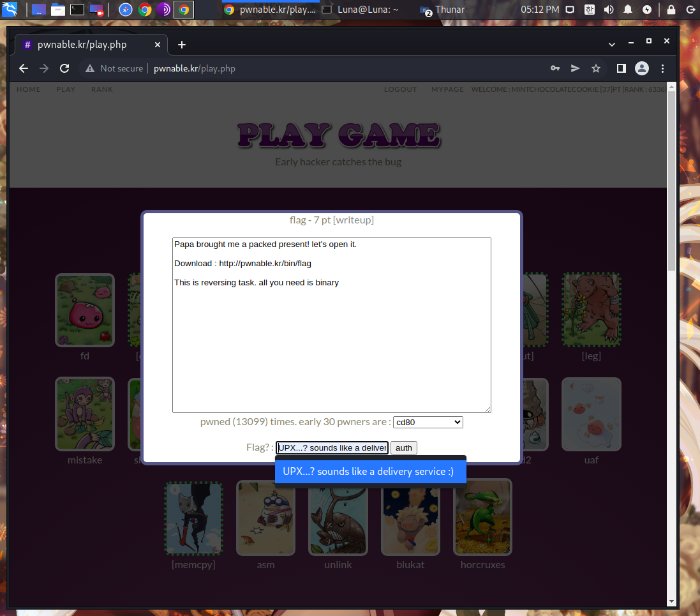
Task: Toggle the browser side panel icon
Action: (621, 68)
